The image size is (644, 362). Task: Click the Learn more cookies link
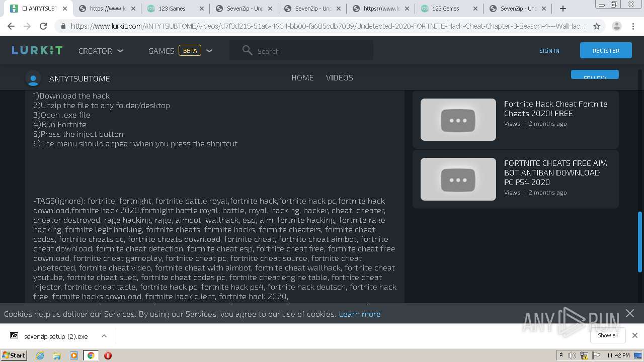(x=360, y=314)
